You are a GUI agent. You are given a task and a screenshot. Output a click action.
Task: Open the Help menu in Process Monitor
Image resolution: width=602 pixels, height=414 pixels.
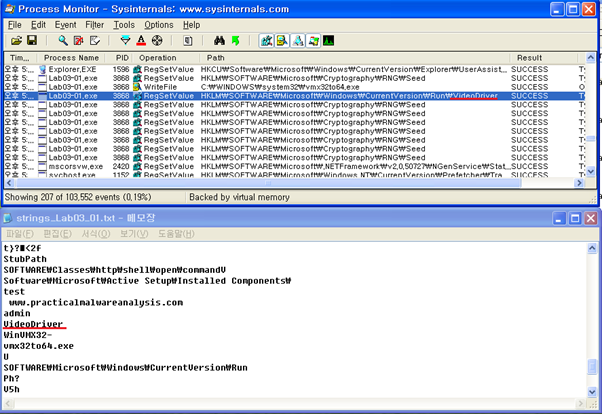pyautogui.click(x=191, y=25)
